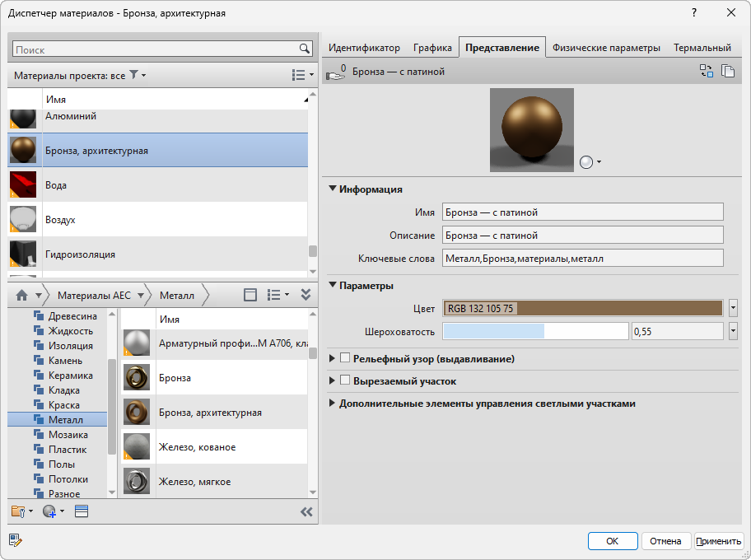Open the Шероховатость dropdown arrow
This screenshot has width=751, height=560.
pos(733,331)
